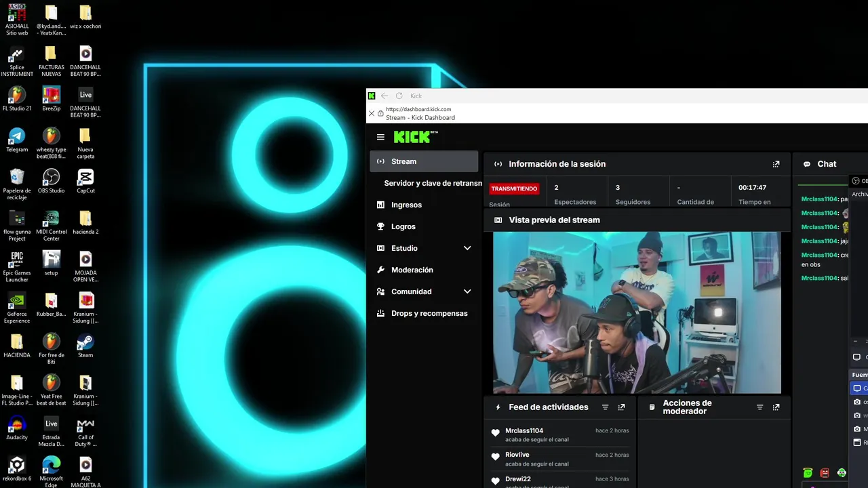Click the dashboard.kick.com address bar

[x=418, y=109]
